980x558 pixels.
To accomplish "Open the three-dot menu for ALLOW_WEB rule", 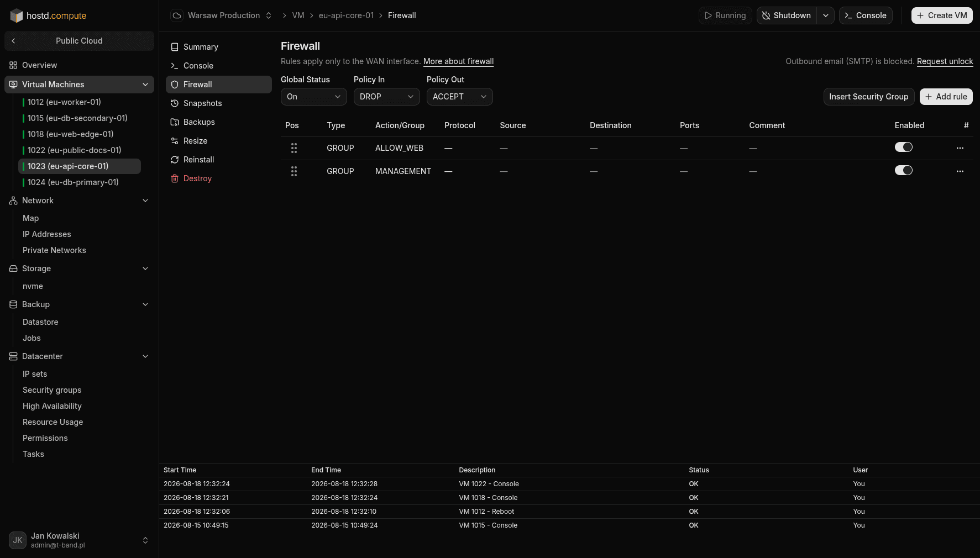I will pyautogui.click(x=960, y=148).
